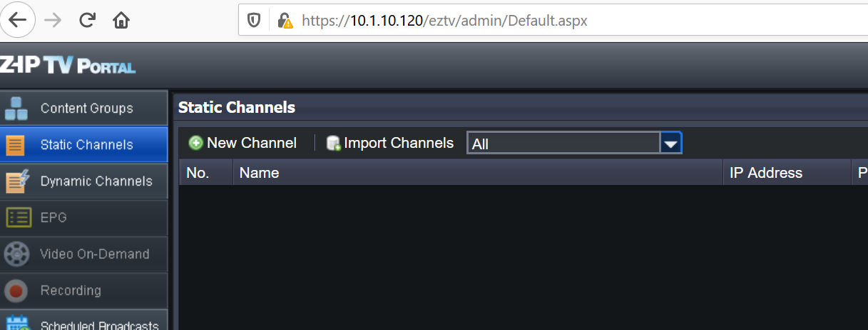Viewport: 868px width, 330px height.
Task: Click the padlock security warning icon
Action: click(285, 21)
